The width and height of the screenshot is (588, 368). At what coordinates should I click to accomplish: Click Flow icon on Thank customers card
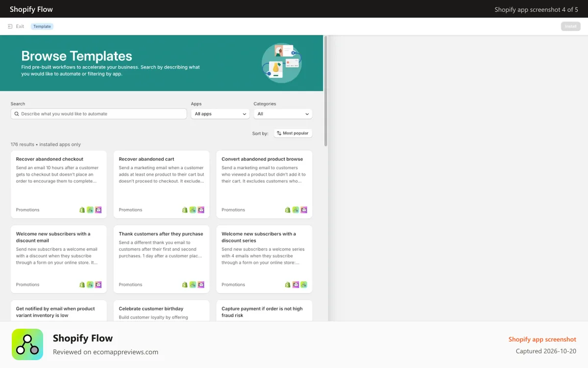[x=193, y=285]
